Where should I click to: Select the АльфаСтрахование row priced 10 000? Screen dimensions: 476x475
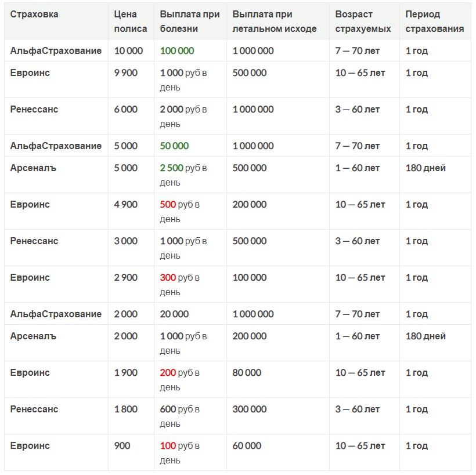pyautogui.click(x=56, y=51)
